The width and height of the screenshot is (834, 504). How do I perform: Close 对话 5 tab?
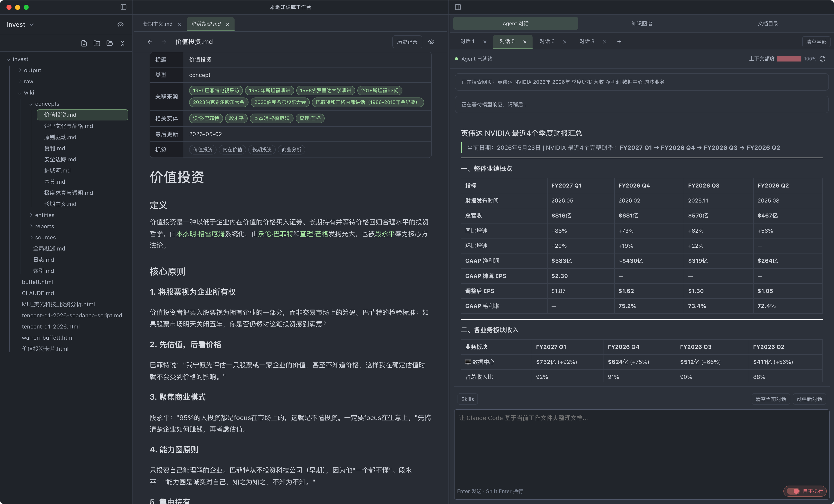point(525,42)
